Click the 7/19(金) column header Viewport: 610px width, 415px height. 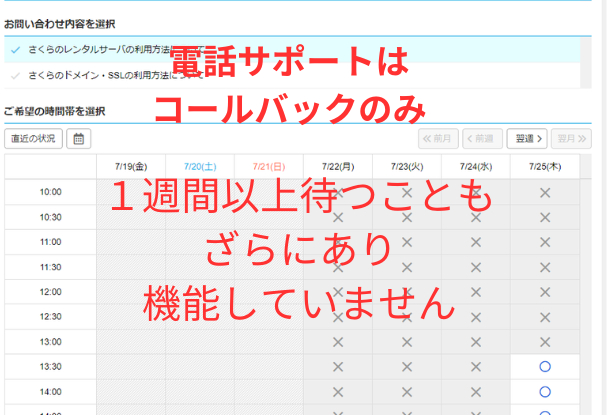point(131,166)
